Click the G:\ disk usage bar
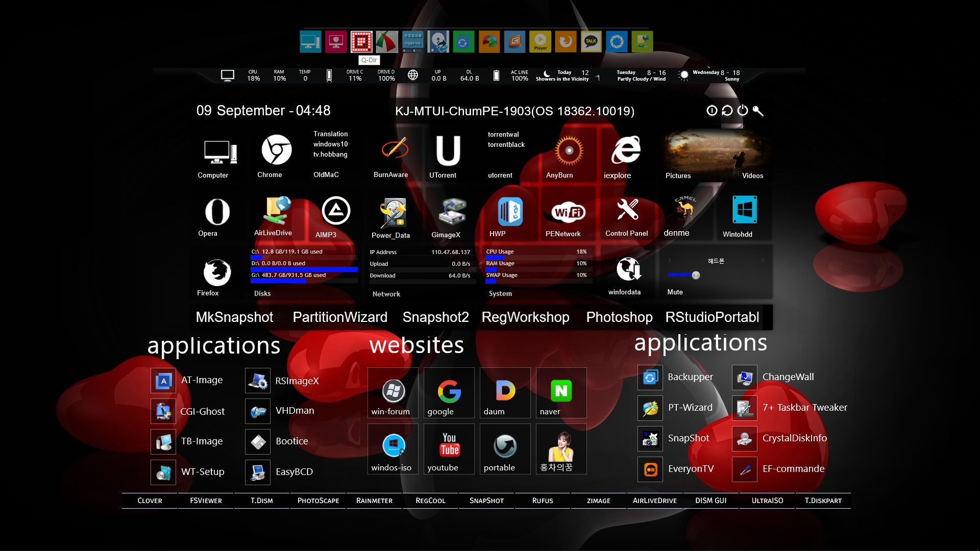Viewport: 980px width, 551px height. [304, 281]
